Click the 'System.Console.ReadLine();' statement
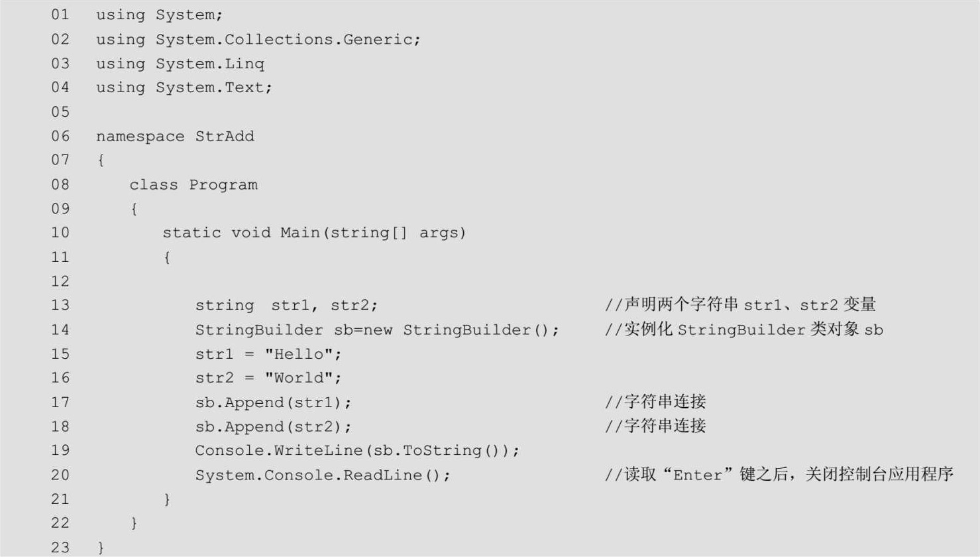The width and height of the screenshot is (980, 557). 322,475
